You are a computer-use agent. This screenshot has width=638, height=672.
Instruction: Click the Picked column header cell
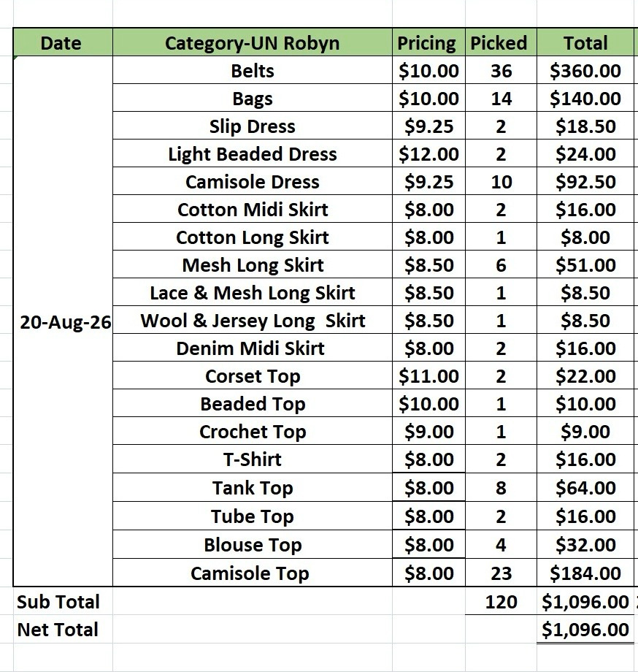(501, 42)
